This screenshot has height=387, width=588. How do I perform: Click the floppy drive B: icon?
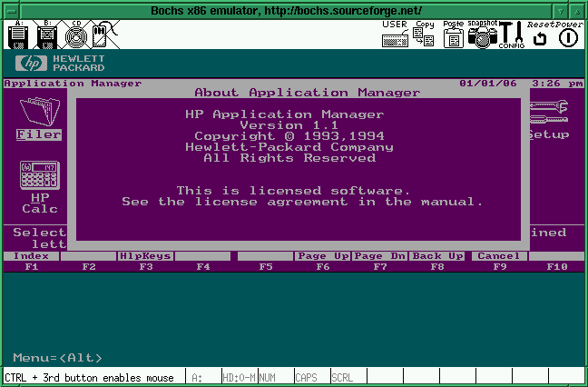pos(47,35)
